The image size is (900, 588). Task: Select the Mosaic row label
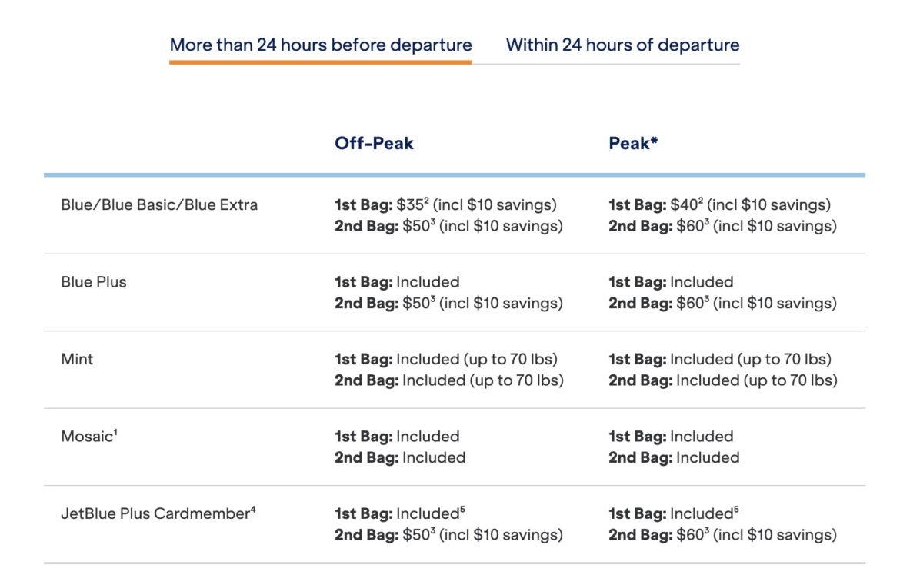[x=85, y=436]
